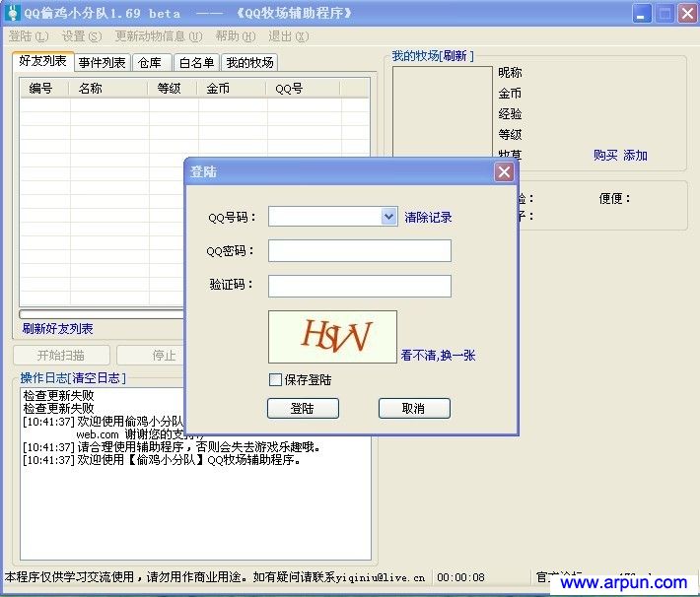Open the 更新动物信息(U) menu
Viewport: 700px width, 597px height.
click(x=159, y=36)
